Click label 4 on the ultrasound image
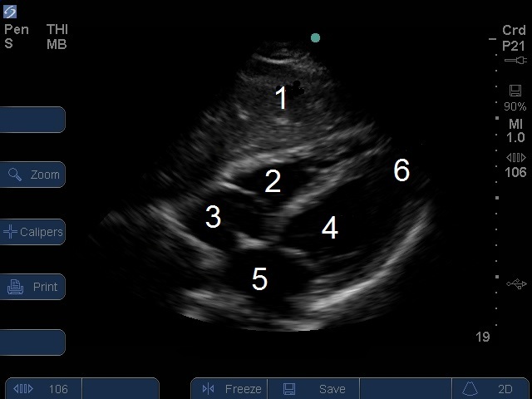Screen dimensions: 532x399 (x=330, y=228)
